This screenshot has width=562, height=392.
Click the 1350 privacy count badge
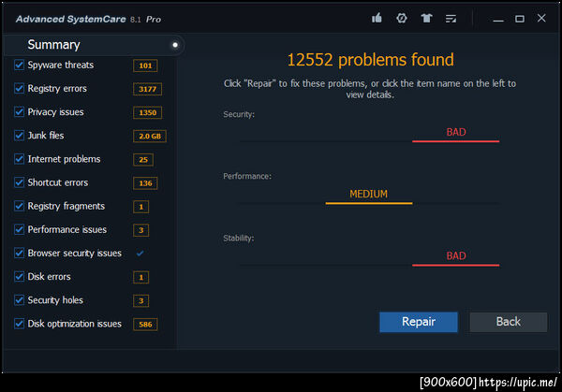pos(147,113)
